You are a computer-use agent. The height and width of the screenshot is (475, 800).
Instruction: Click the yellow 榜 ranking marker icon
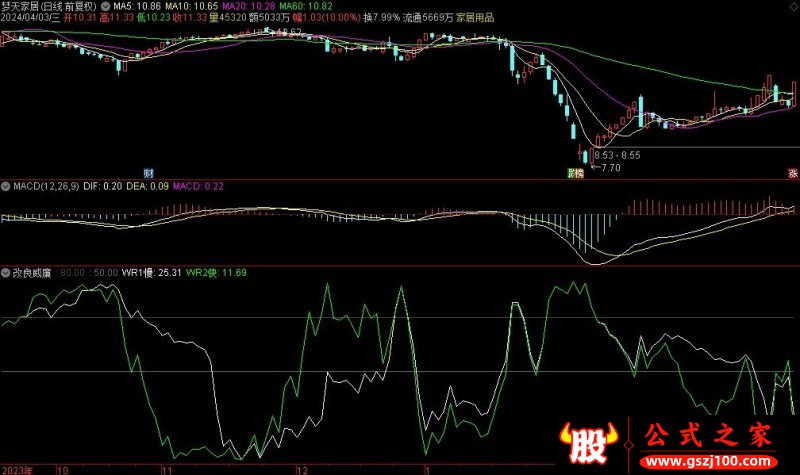tap(579, 173)
